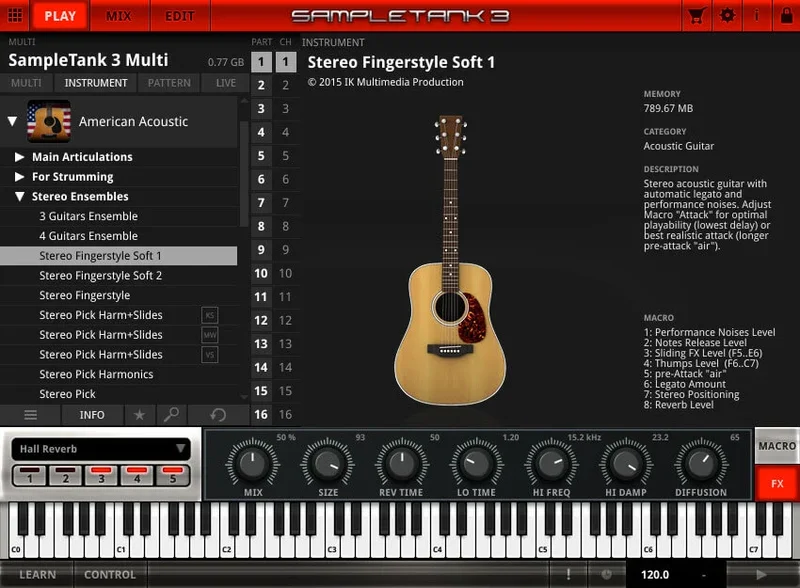Open the INSTRUMENT browser tab
This screenshot has width=800, height=588.
tap(95, 83)
